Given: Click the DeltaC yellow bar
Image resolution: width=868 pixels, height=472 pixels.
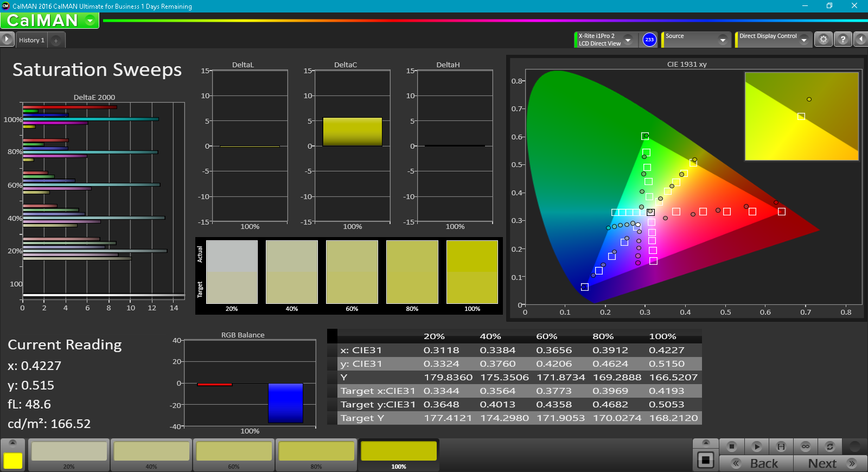Looking at the screenshot, I should pyautogui.click(x=353, y=132).
